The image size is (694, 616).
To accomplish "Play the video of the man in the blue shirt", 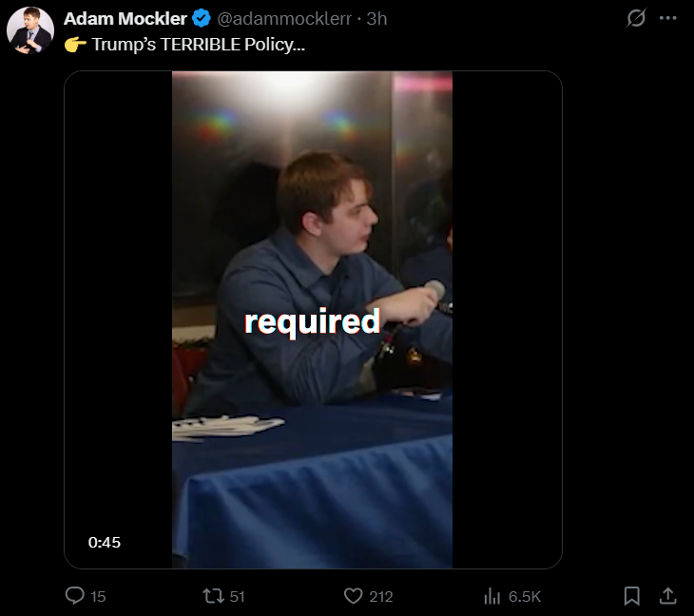I will click(313, 319).
